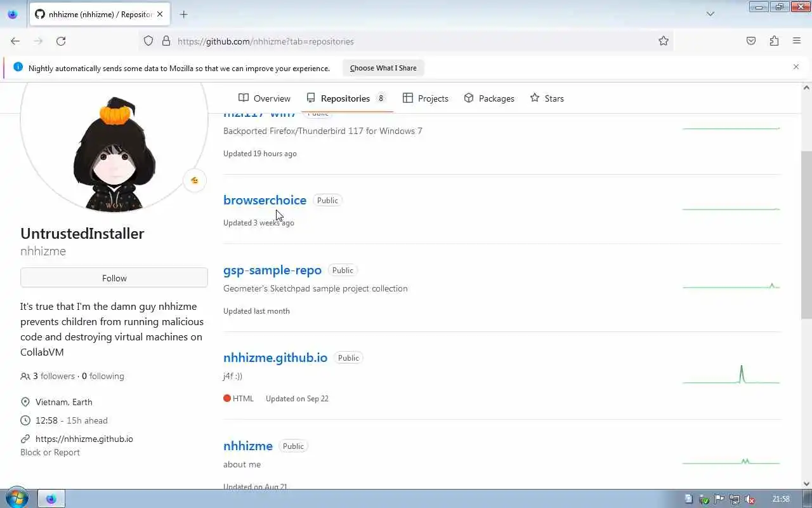Image resolution: width=812 pixels, height=508 pixels.
Task: View the 3 followers list
Action: (x=54, y=376)
